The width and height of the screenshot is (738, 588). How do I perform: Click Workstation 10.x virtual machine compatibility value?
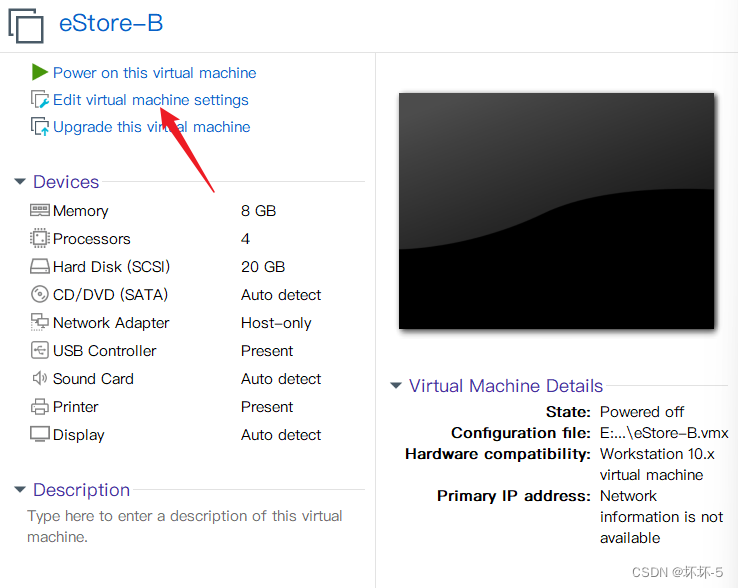click(657, 464)
